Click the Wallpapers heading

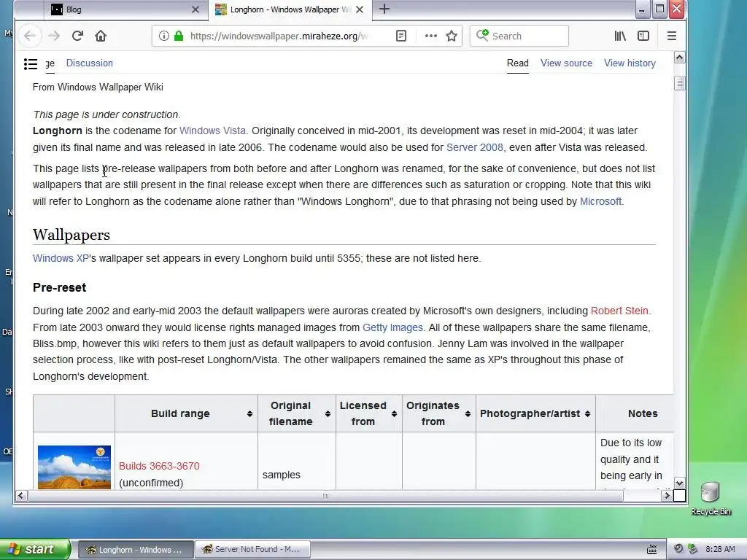pos(71,235)
